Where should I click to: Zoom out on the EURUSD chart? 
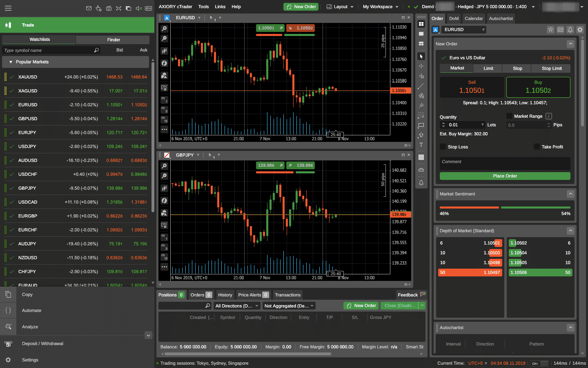[164, 38]
